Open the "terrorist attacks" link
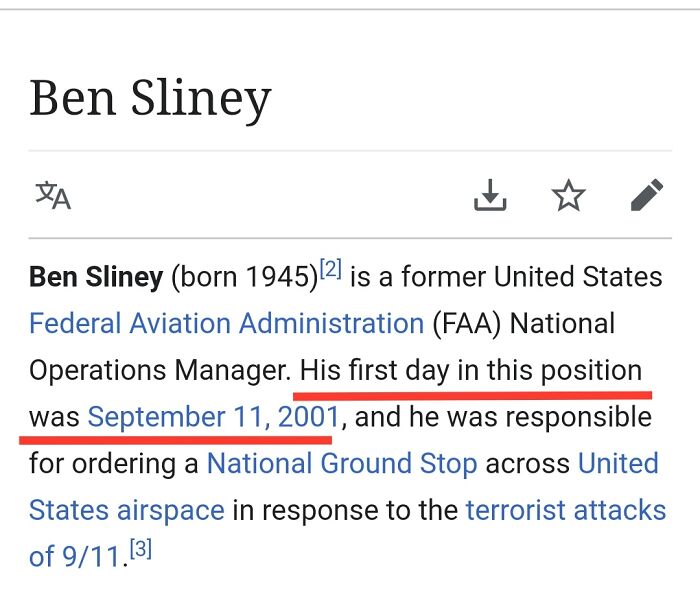The width and height of the screenshot is (700, 599). click(565, 510)
